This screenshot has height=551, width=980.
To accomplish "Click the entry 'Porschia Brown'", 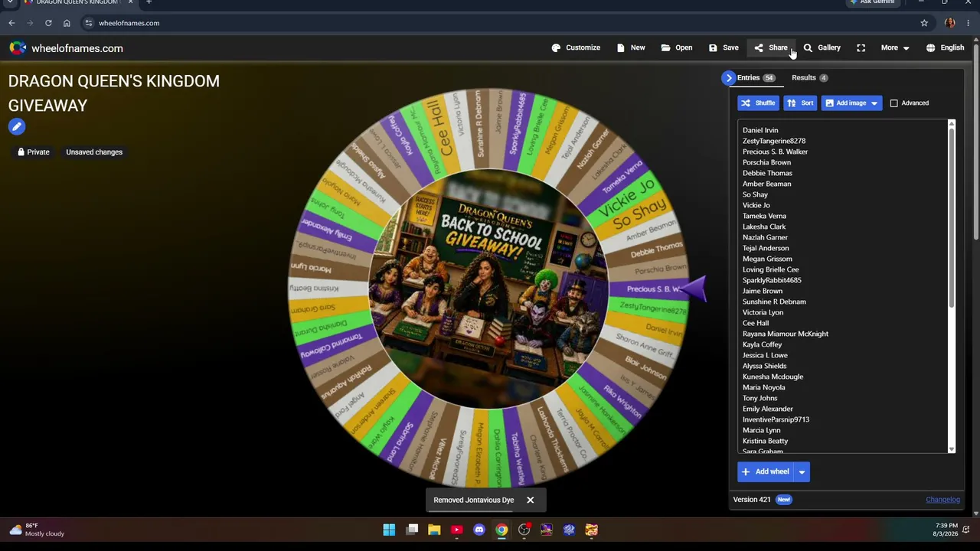I will 766,162.
